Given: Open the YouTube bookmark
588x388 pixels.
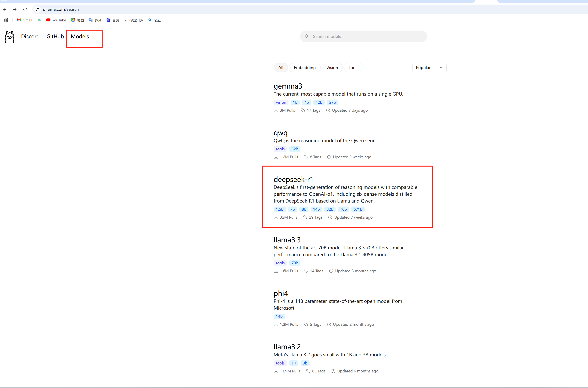Looking at the screenshot, I should [x=56, y=20].
